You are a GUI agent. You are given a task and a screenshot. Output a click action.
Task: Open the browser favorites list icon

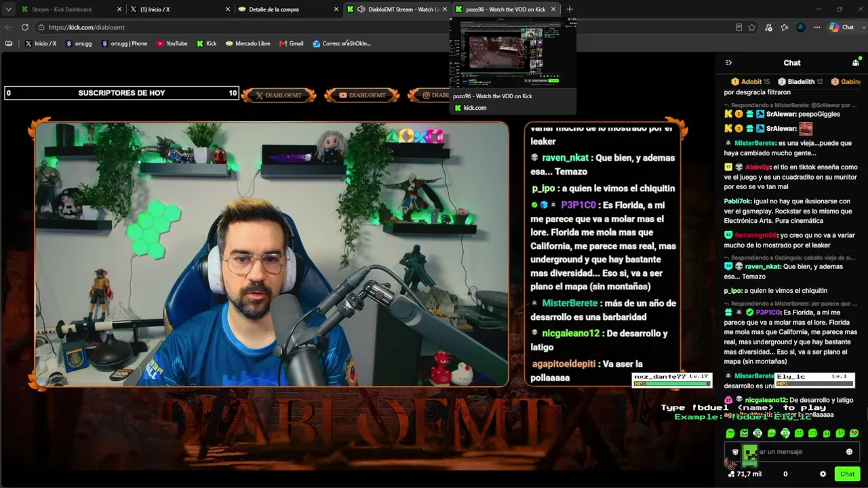785,27
